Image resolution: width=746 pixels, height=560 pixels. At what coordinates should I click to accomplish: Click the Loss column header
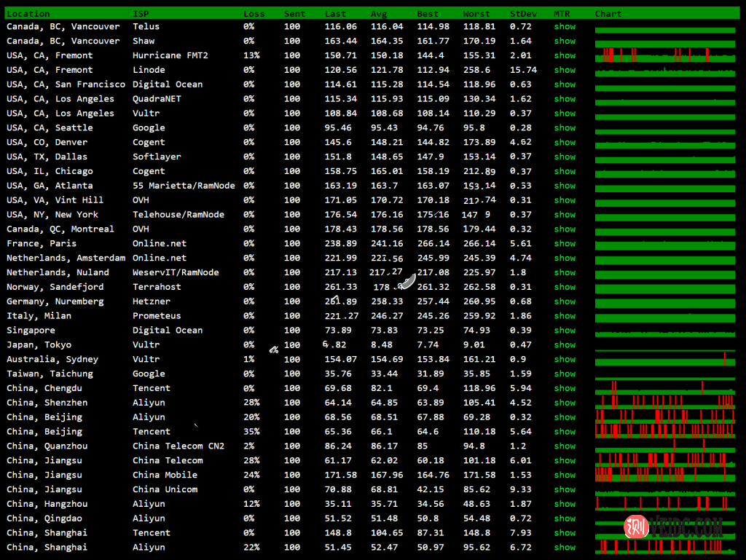click(x=254, y=14)
